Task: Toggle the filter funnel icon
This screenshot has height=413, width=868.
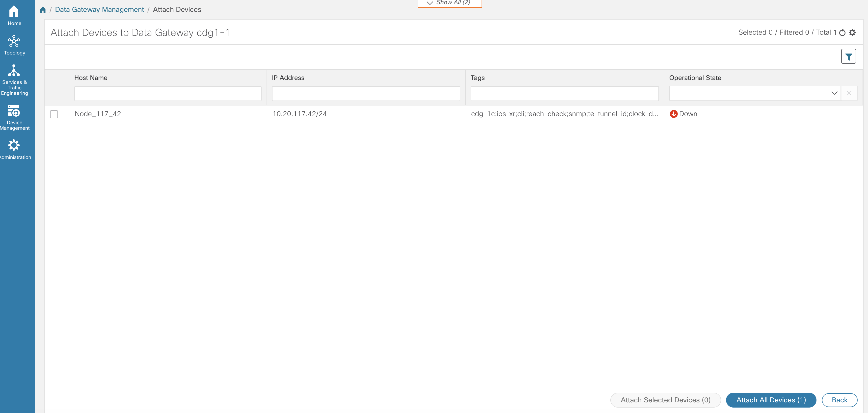Action: (x=848, y=57)
